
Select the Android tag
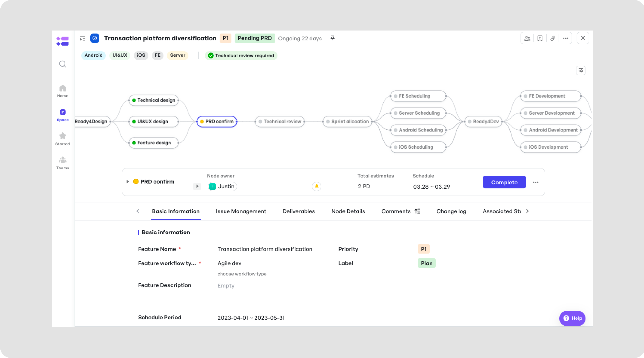coord(94,55)
